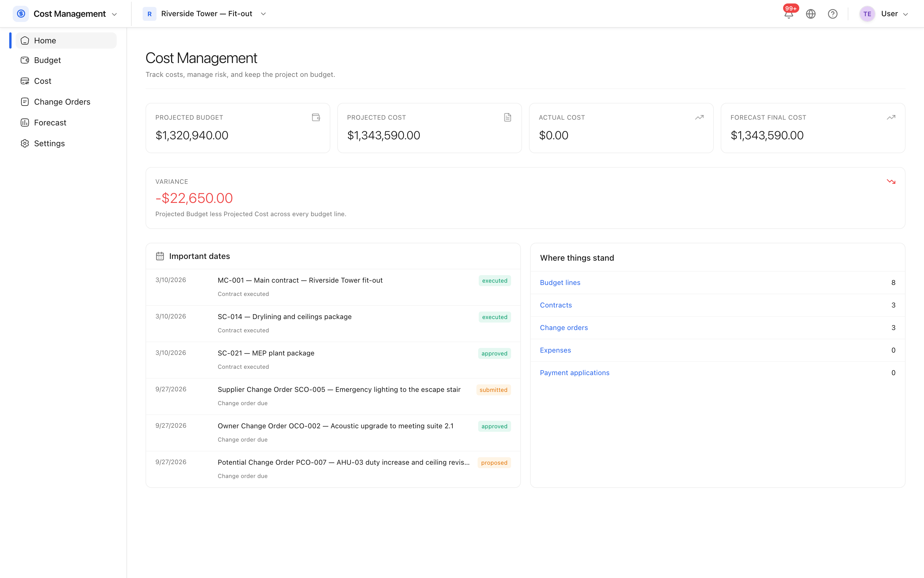924x578 pixels.
Task: Open the Budget lines link
Action: 560,283
